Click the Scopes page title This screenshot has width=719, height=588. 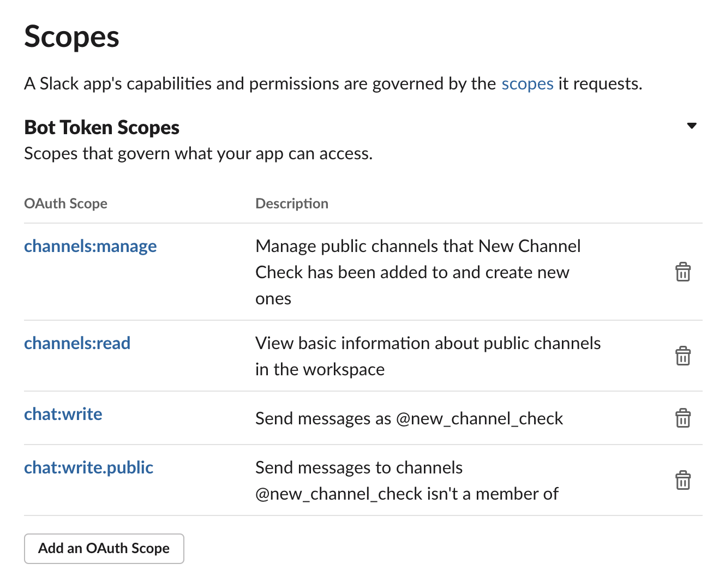[x=71, y=37]
